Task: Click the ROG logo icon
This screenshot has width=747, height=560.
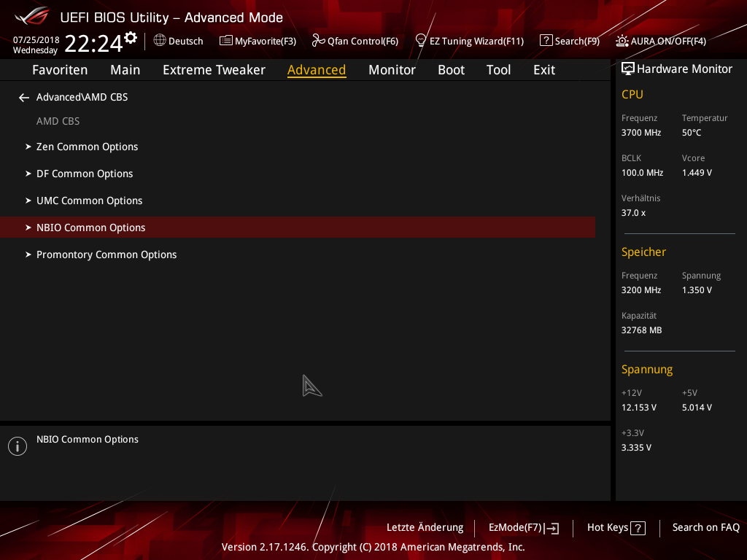Action: point(32,16)
